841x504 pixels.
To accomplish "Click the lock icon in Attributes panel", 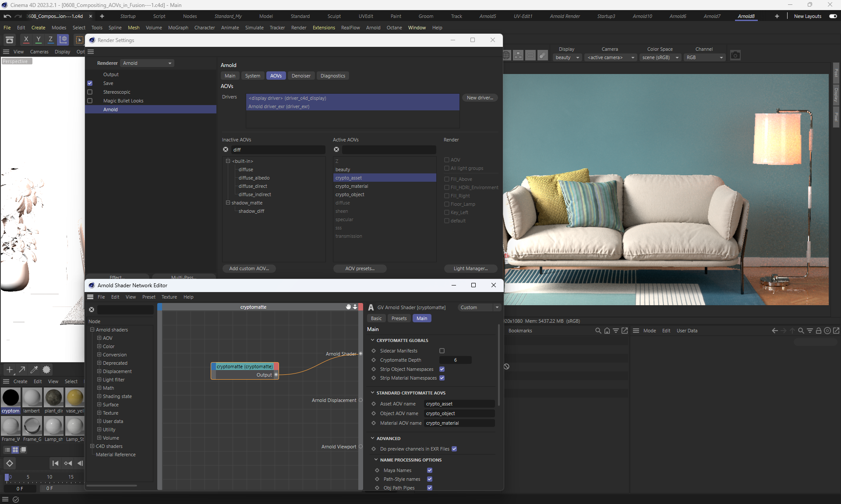I will (818, 331).
